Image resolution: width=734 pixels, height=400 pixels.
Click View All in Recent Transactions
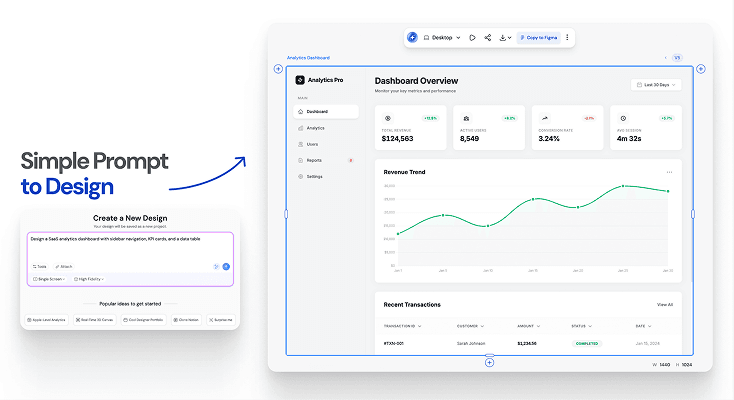(665, 305)
